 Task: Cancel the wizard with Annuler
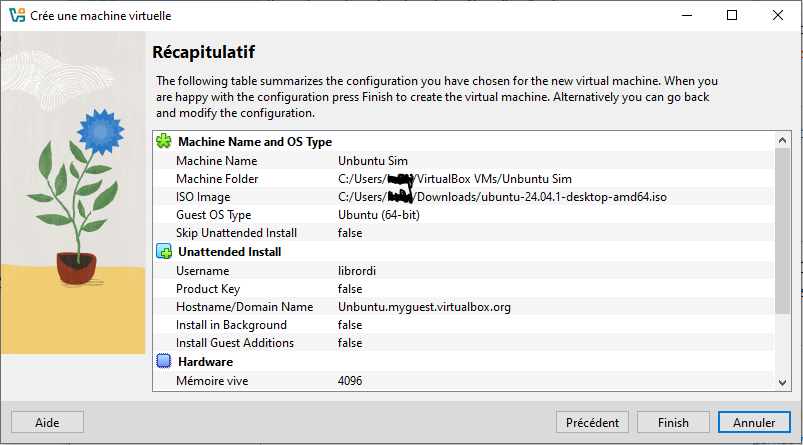coord(754,422)
